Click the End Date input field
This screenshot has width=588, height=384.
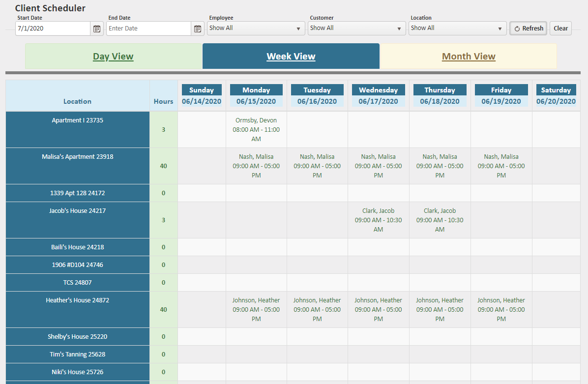tap(148, 28)
